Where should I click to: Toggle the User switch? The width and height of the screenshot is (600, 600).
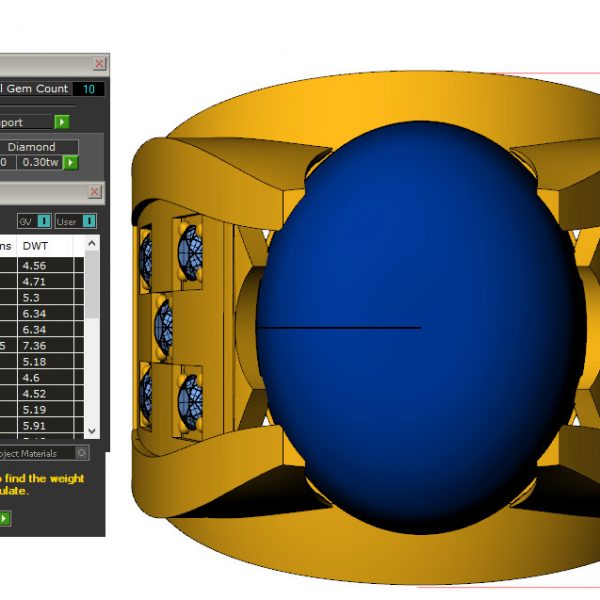88,221
